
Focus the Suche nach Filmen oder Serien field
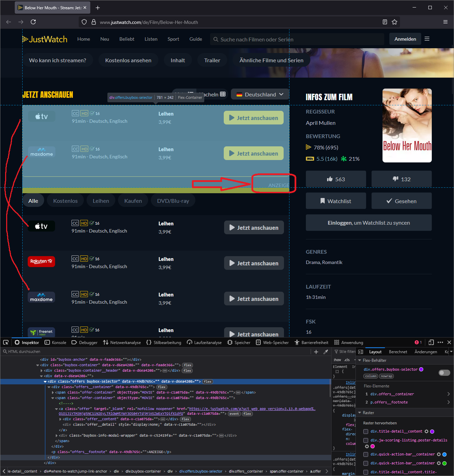pos(297,39)
